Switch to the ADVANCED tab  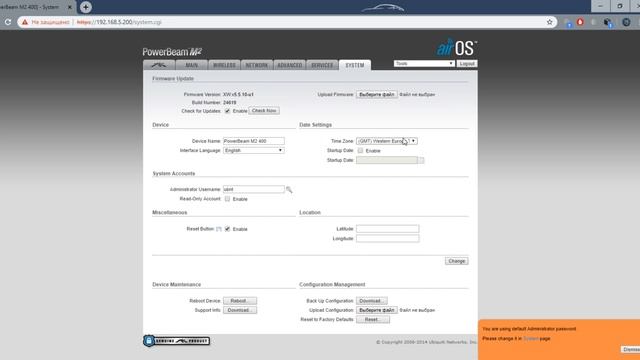pos(289,65)
